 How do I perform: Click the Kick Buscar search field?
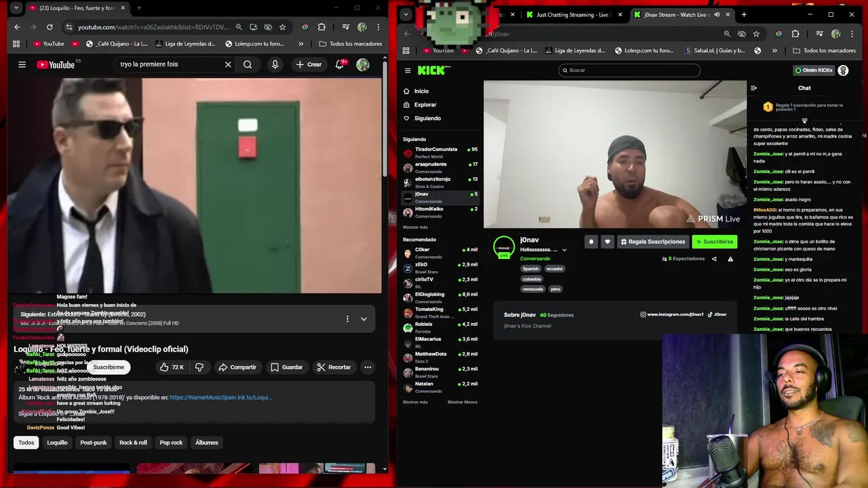(x=629, y=70)
